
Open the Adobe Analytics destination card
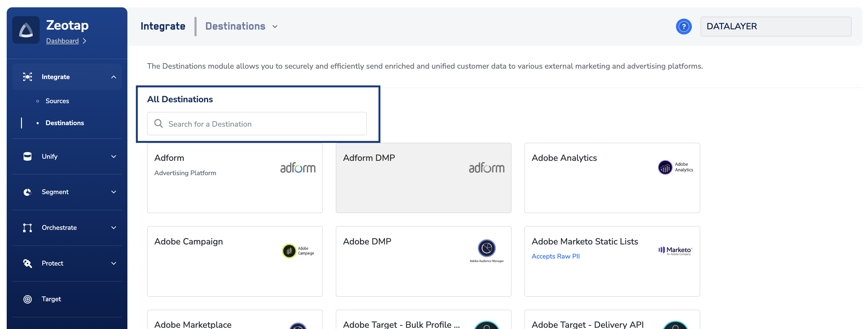coord(612,178)
